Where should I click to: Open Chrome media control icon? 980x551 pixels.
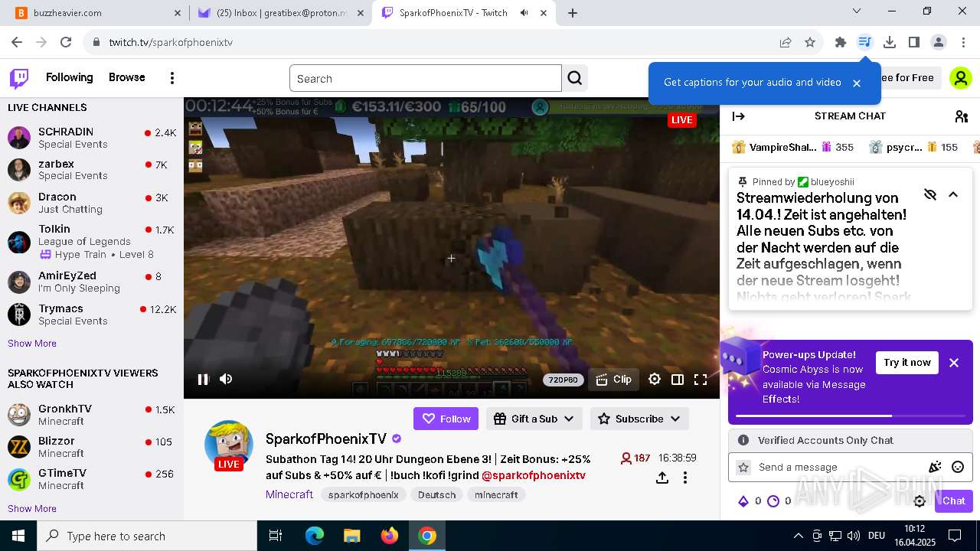point(865,42)
